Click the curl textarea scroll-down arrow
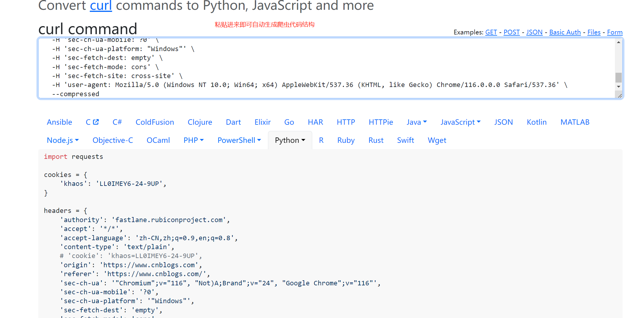 coord(618,87)
